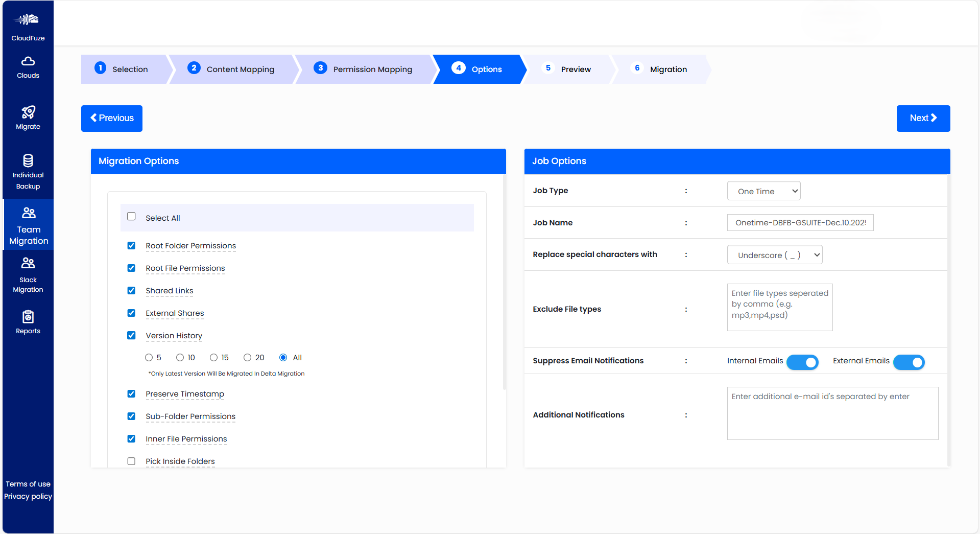The width and height of the screenshot is (980, 534).
Task: Expand the Replace special characters dropdown
Action: point(774,255)
